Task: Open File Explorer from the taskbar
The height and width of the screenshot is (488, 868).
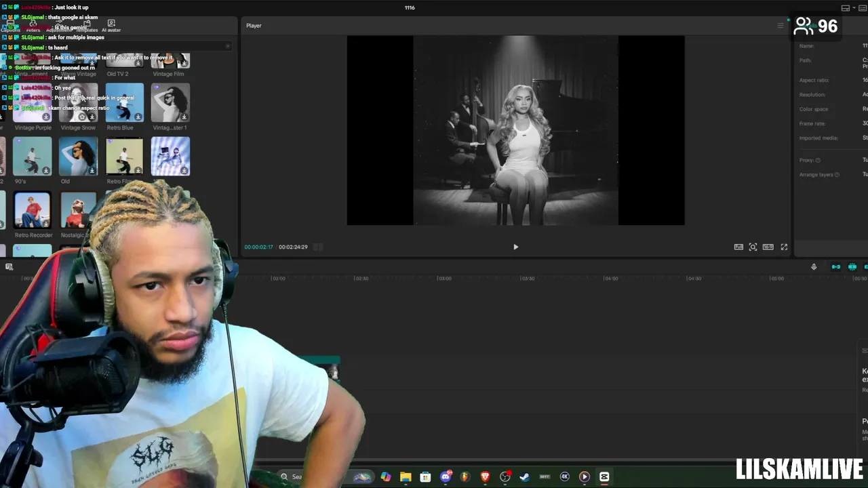Action: [x=406, y=477]
